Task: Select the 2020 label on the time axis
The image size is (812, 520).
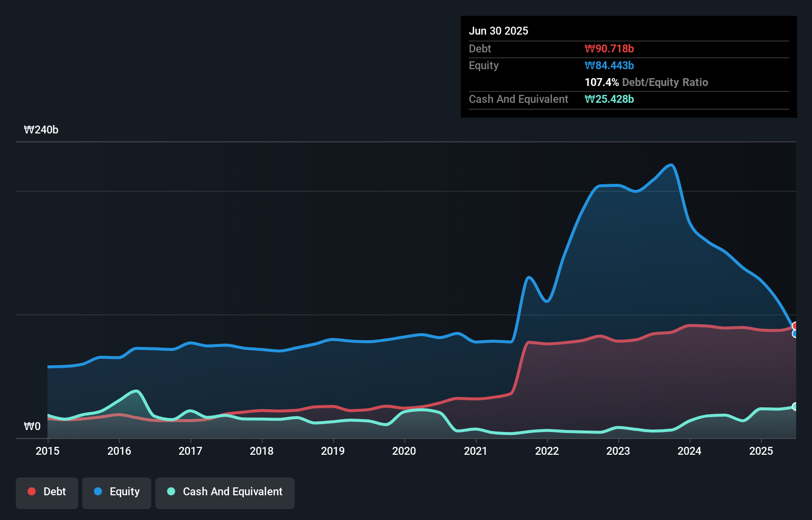Action: (404, 451)
